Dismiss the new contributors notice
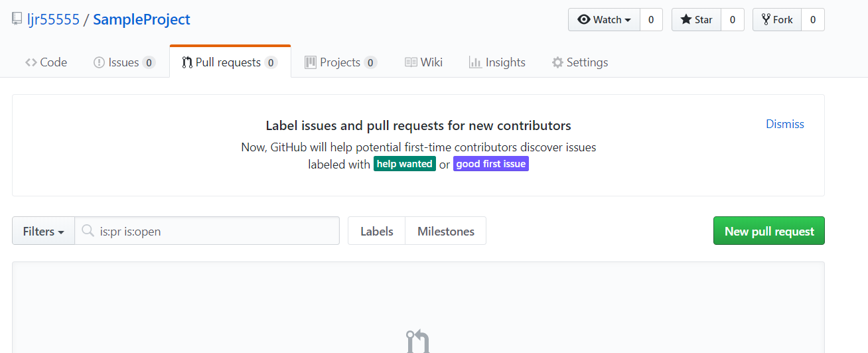This screenshot has width=868, height=353. [785, 124]
